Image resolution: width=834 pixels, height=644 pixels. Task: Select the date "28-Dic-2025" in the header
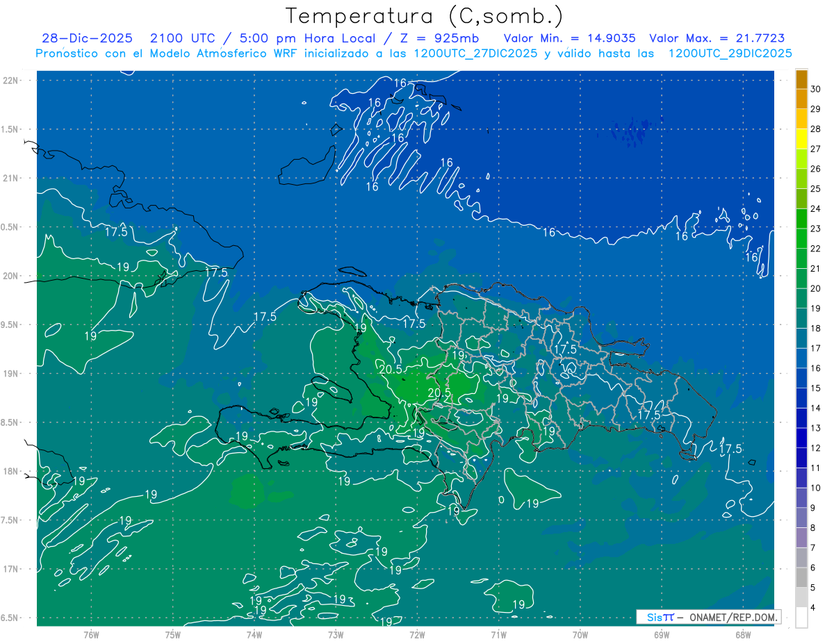click(x=88, y=39)
